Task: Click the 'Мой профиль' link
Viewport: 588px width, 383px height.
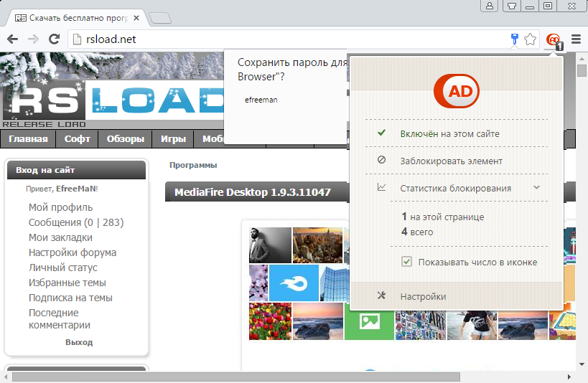Action: pos(61,207)
